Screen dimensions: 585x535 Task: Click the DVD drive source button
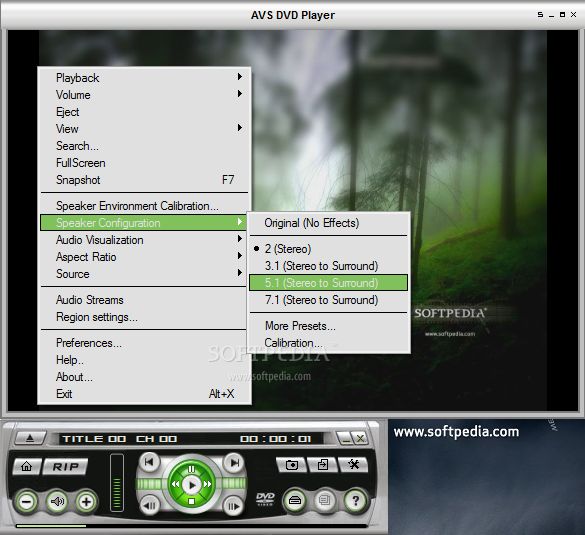pos(295,500)
